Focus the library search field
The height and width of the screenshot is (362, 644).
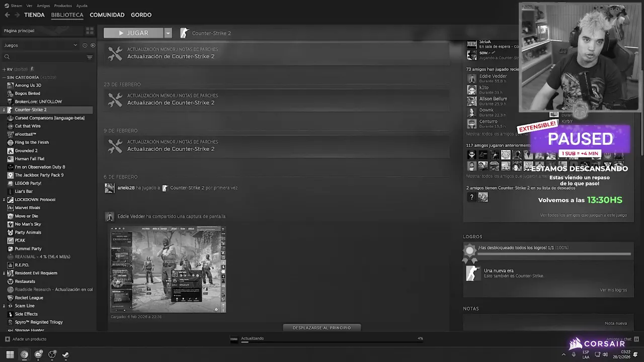tap(48, 57)
